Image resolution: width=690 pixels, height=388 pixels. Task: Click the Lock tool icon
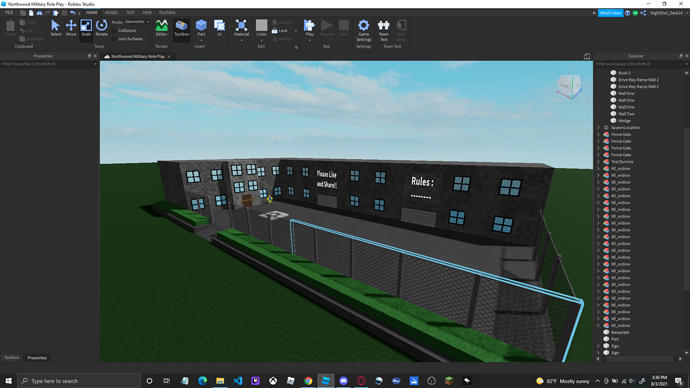275,31
